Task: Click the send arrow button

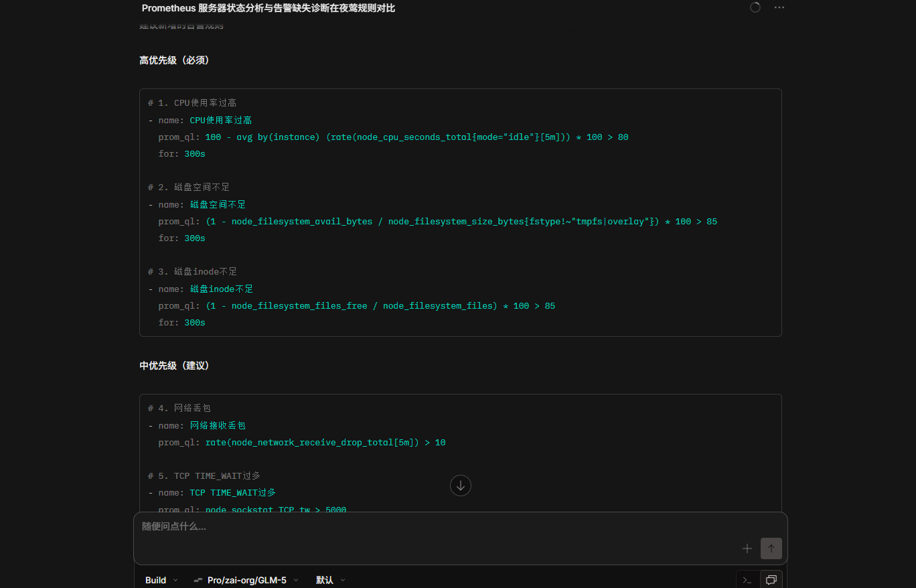Action: (x=771, y=548)
